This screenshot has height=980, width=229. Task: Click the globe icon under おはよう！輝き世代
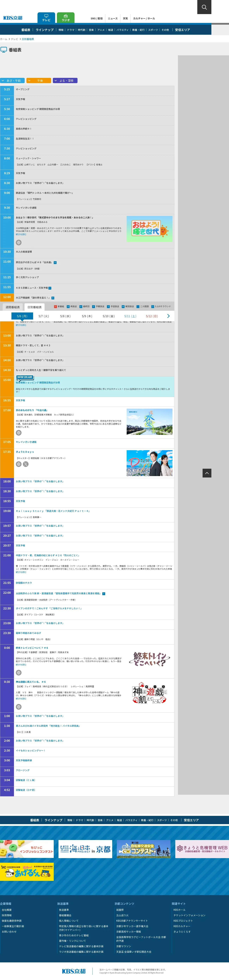(x=19, y=242)
